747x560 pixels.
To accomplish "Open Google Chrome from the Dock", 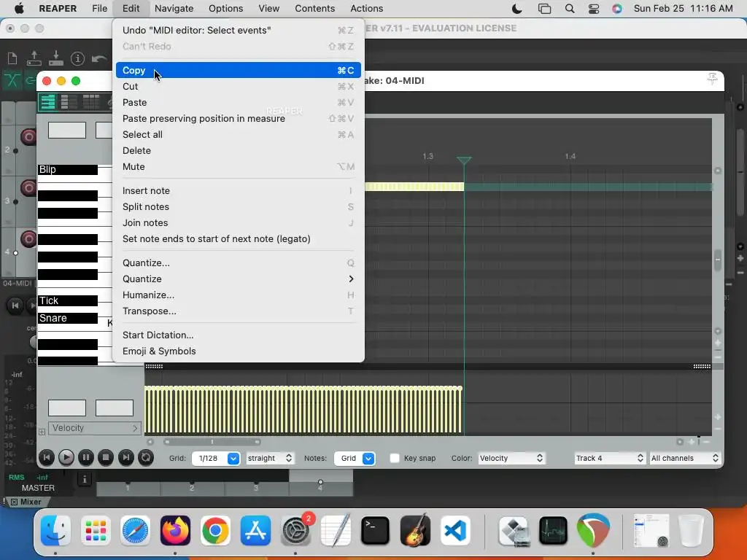I will tap(215, 530).
